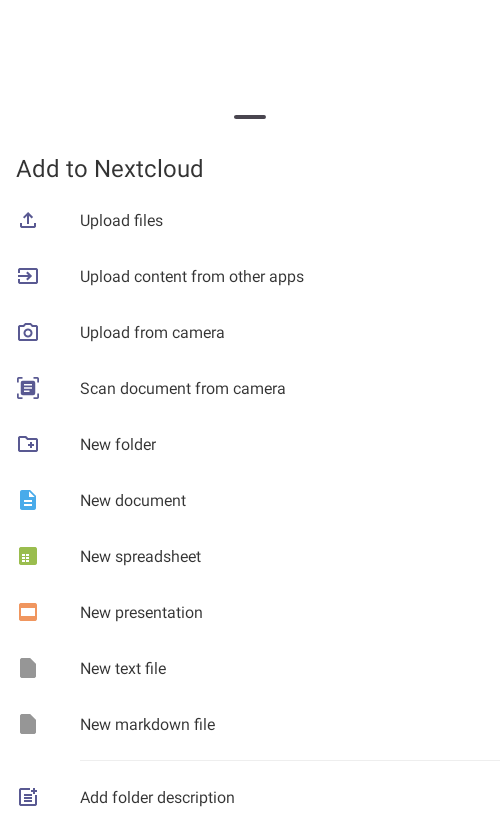Tap the orange presentation icon

click(28, 613)
